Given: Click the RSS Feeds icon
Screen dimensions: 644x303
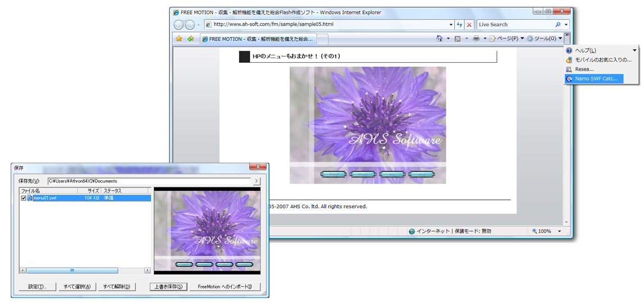Looking at the screenshot, I should tap(457, 39).
